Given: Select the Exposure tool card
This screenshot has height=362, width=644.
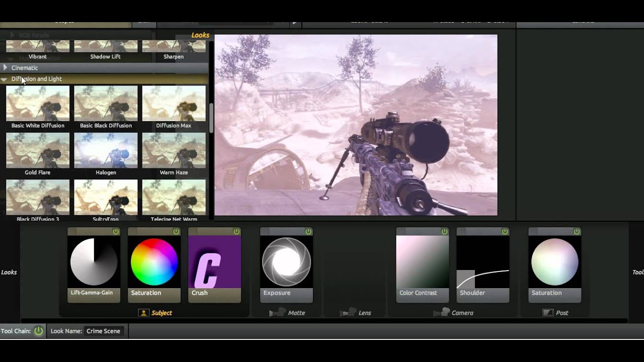Looking at the screenshot, I should (286, 265).
